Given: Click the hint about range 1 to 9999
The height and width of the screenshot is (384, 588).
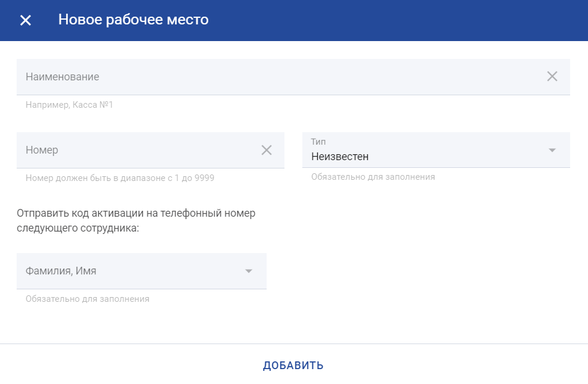Looking at the screenshot, I should (x=120, y=178).
